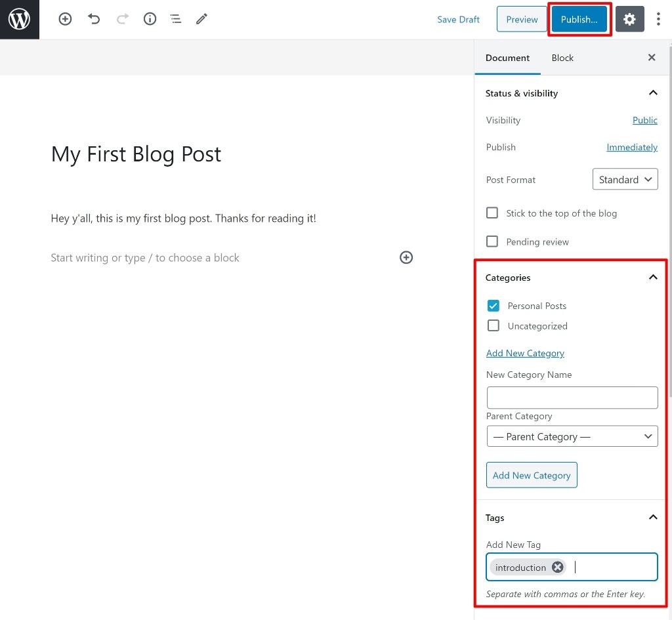This screenshot has width=672, height=620.
Task: Check the Pending review checkbox
Action: tap(492, 241)
